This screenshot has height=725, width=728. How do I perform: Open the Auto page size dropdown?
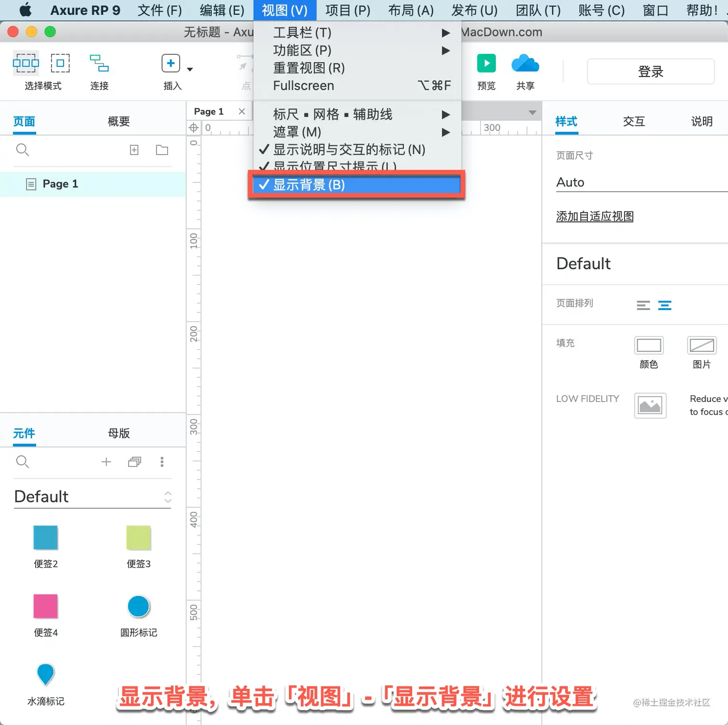642,182
